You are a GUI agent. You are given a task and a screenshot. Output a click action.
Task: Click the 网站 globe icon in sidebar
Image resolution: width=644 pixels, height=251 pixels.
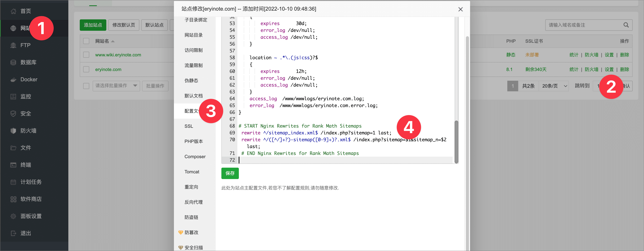click(13, 28)
